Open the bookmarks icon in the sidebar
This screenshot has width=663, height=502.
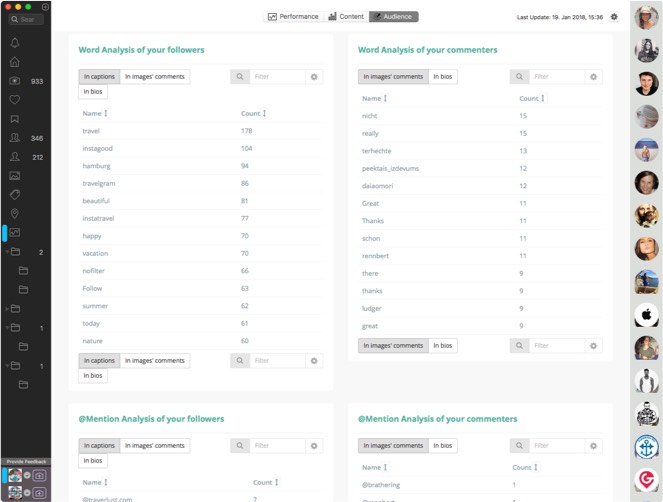(15, 119)
